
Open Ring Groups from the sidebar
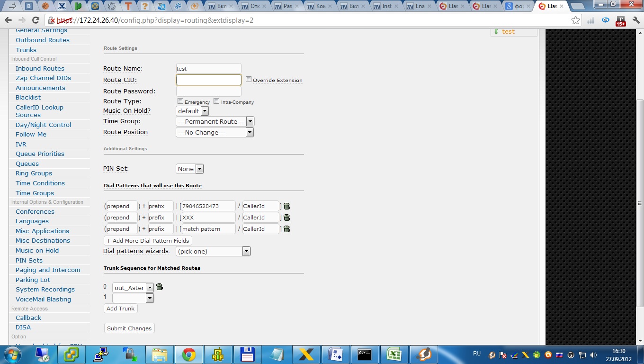[34, 173]
